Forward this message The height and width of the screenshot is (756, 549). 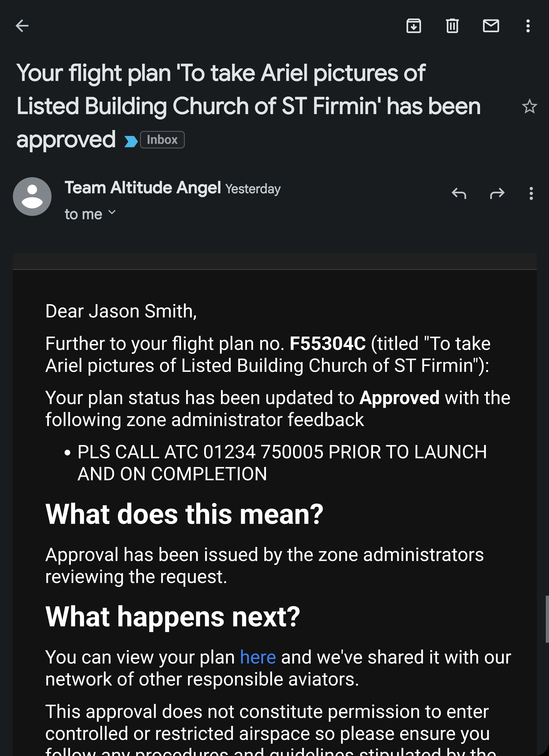pos(497,193)
